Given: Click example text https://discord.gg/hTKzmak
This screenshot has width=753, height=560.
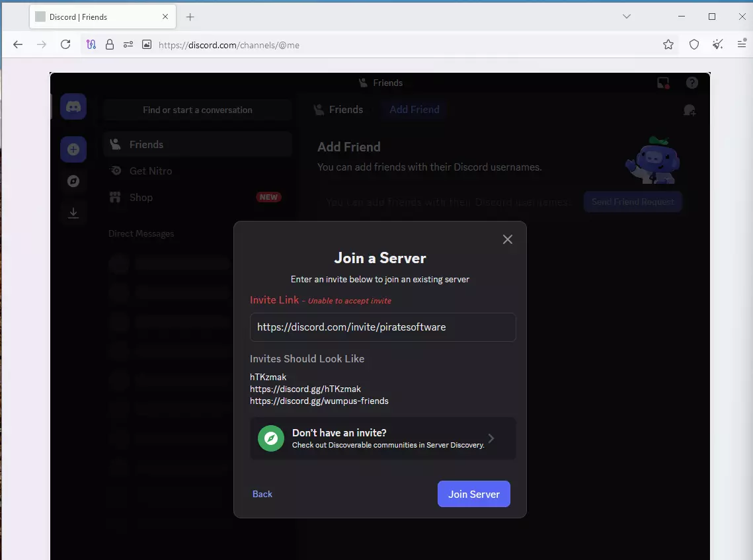Looking at the screenshot, I should point(305,389).
